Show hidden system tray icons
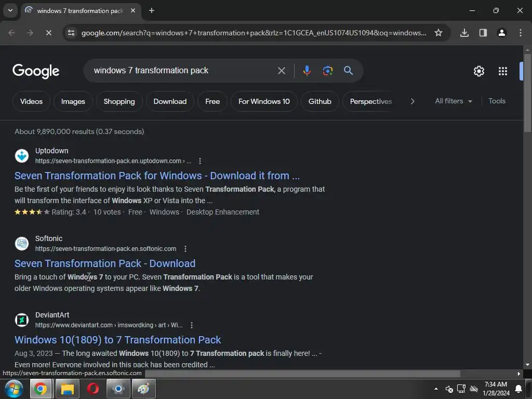Screen dimensions: 532x399 click(x=436, y=389)
